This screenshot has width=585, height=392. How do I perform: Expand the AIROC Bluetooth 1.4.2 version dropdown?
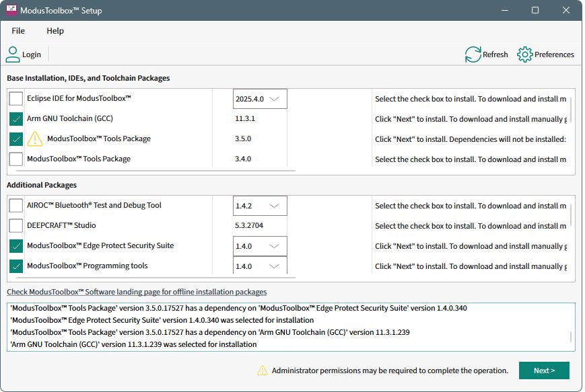click(260, 206)
